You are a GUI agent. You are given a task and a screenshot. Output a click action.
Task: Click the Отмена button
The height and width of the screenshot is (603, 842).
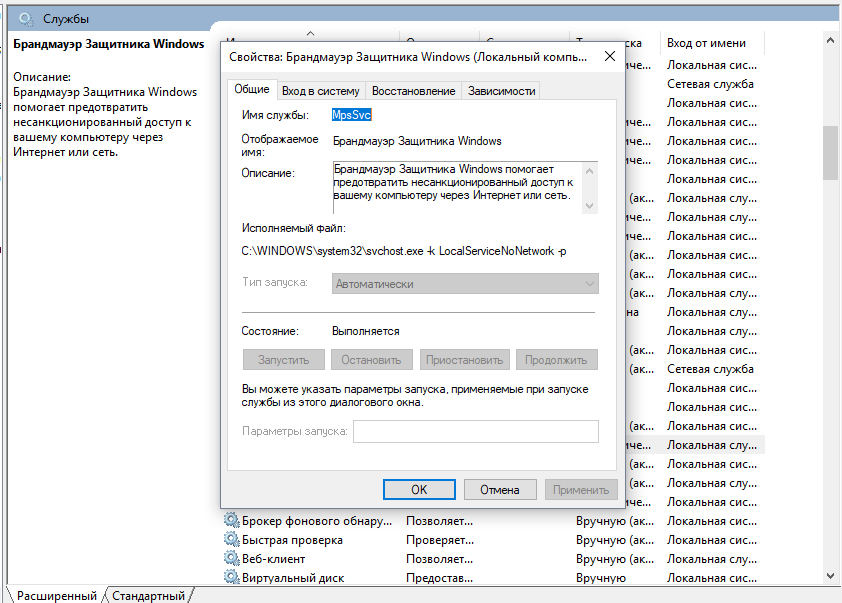500,490
